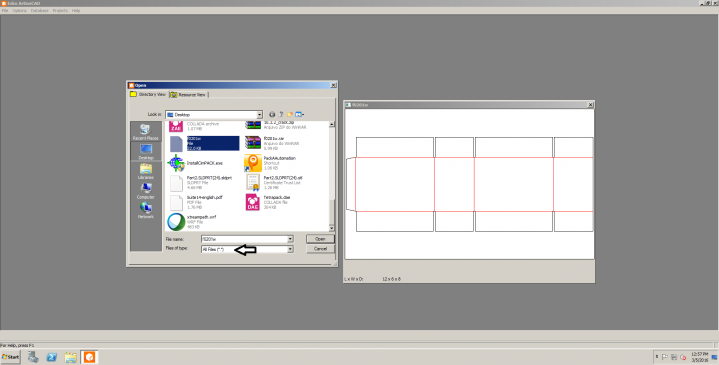
Task: Select the xtreampath.wrf file
Action: [x=193, y=221]
